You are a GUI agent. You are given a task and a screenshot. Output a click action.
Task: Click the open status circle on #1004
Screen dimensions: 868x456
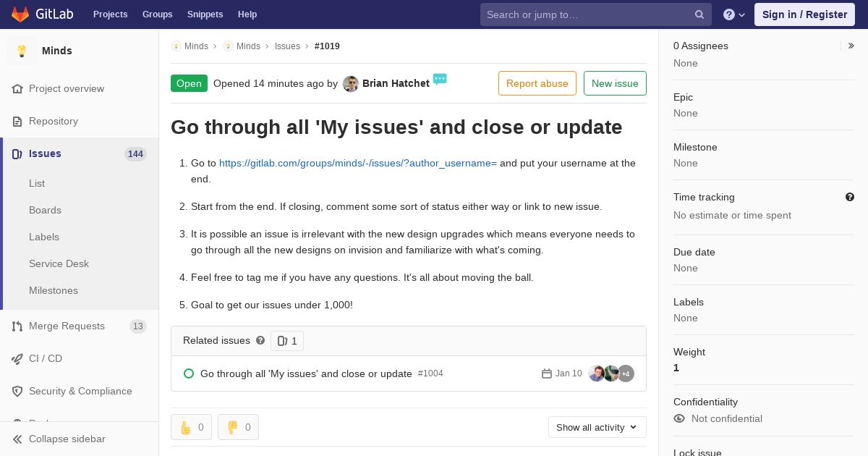189,373
